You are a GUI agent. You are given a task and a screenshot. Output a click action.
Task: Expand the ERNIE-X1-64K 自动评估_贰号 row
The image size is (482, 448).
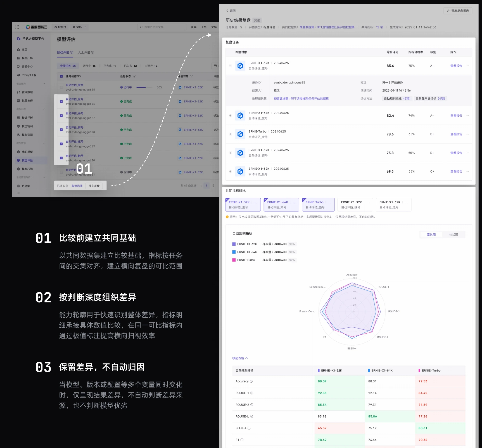230,116
